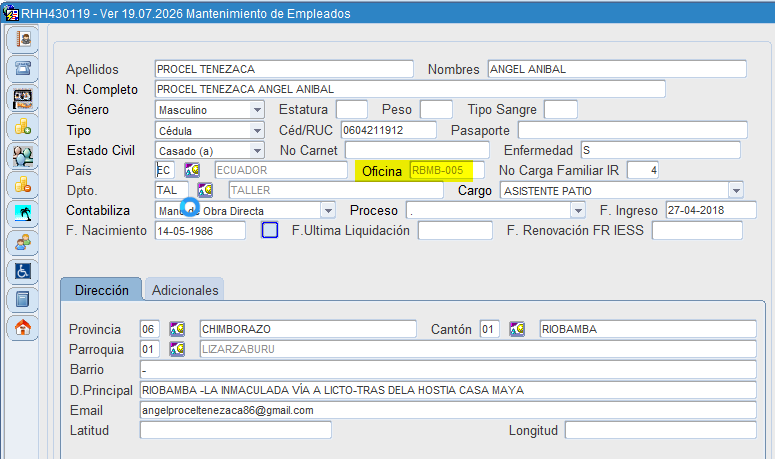
Task: Open the employee contact book icon
Action: point(23,39)
